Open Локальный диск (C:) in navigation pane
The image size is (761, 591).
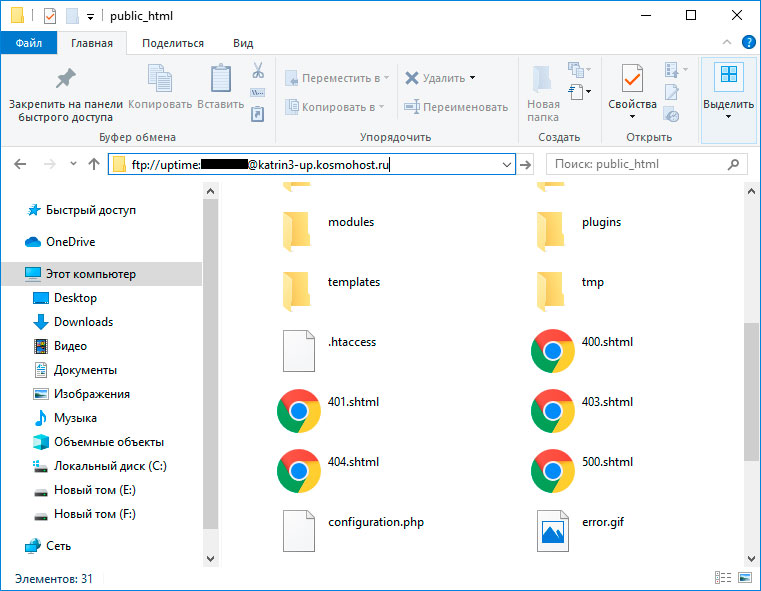(110, 466)
